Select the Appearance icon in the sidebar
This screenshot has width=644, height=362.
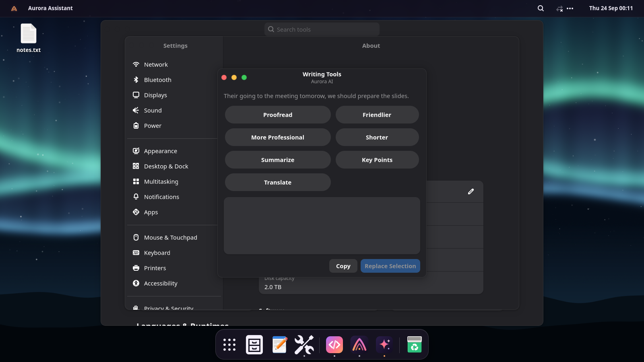136,151
